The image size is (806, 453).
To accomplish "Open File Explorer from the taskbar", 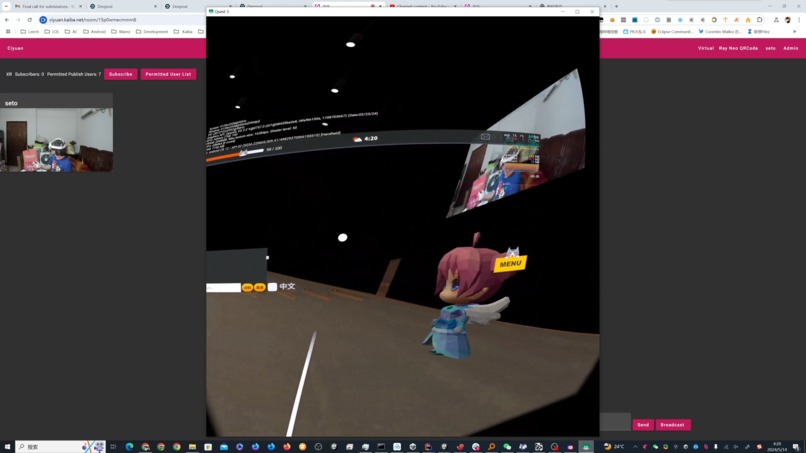I will coord(192,446).
